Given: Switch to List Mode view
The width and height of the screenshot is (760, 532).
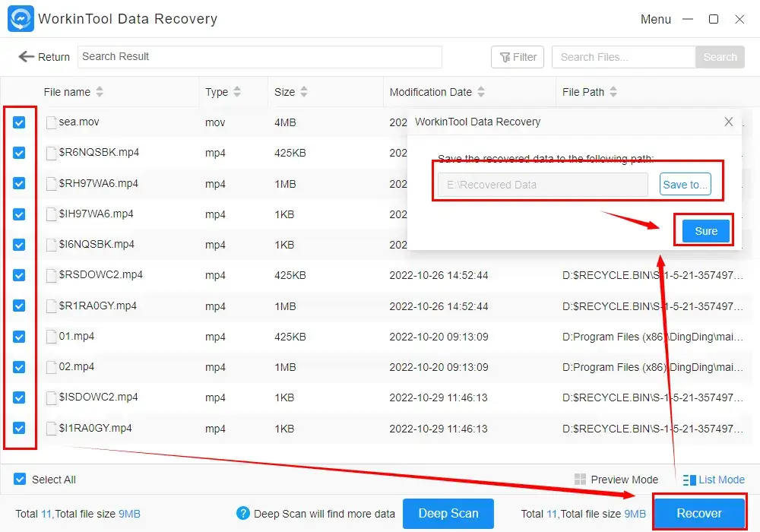Looking at the screenshot, I should (x=714, y=480).
